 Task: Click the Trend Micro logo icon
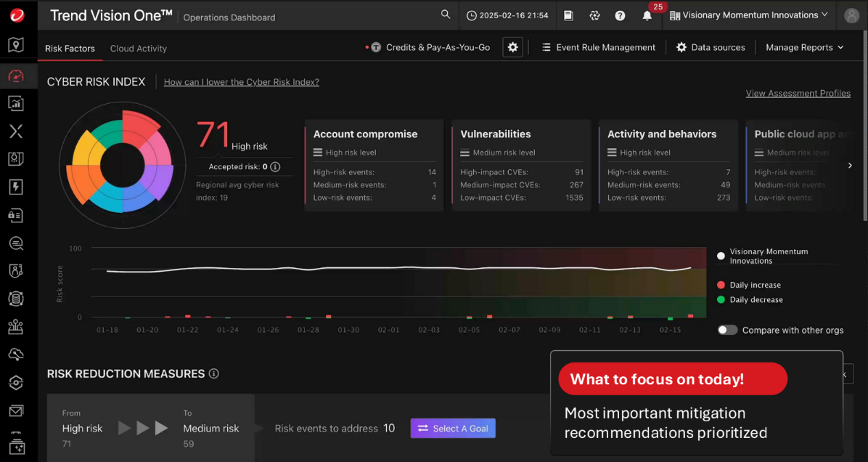click(17, 15)
